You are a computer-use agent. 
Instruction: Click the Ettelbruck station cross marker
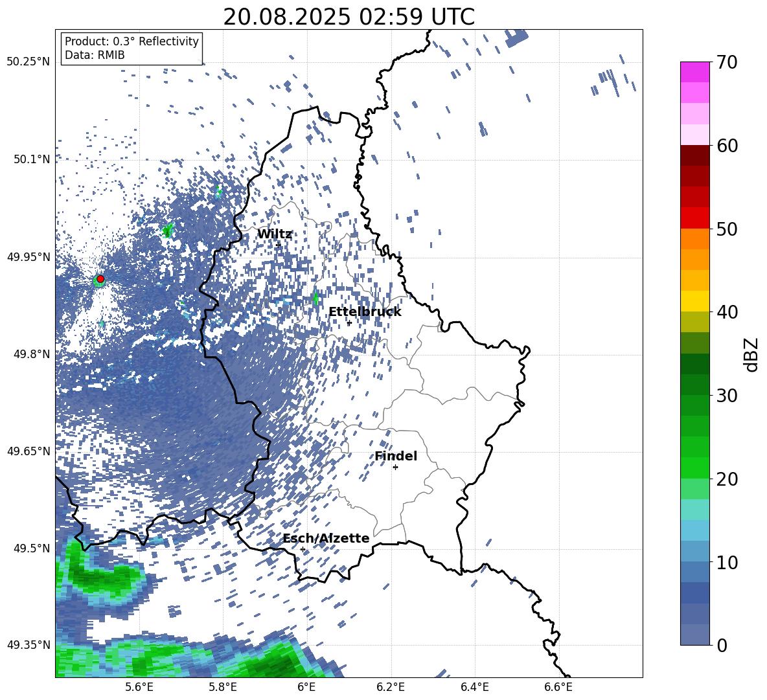(349, 322)
